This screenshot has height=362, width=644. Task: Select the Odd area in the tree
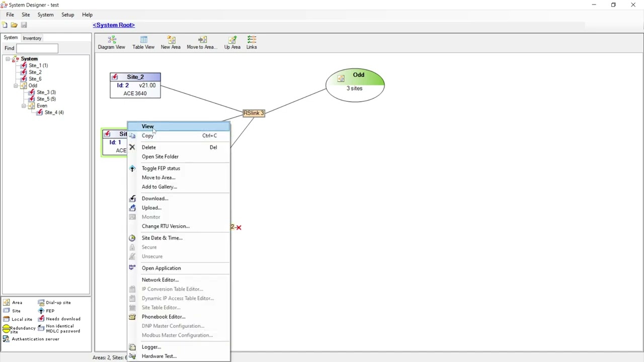[33, 85]
